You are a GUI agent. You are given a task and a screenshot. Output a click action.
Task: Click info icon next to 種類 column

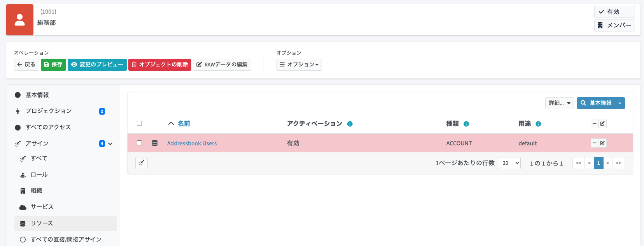(x=466, y=124)
